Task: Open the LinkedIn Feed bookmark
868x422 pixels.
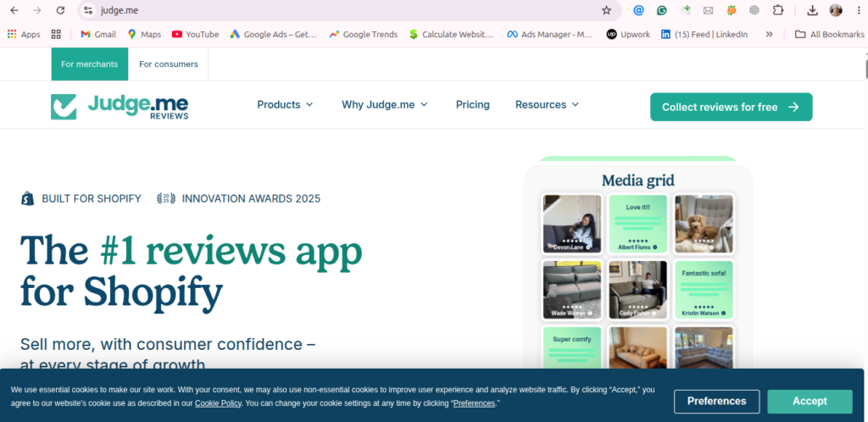Action: [x=704, y=34]
